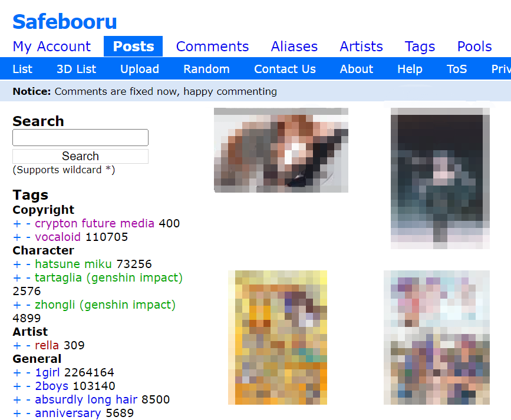Exclude hatsune miku tag with minus
This screenshot has width=511, height=420.
click(28, 264)
